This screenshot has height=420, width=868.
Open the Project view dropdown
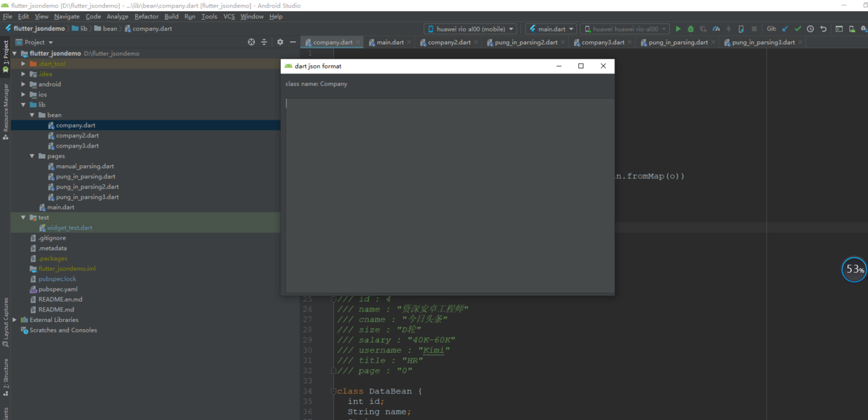pos(34,42)
